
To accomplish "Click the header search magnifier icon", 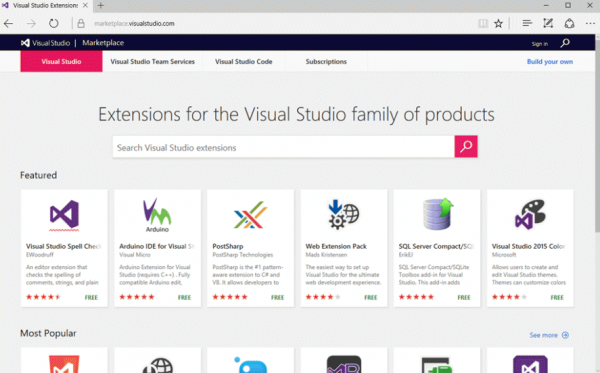I will (565, 43).
